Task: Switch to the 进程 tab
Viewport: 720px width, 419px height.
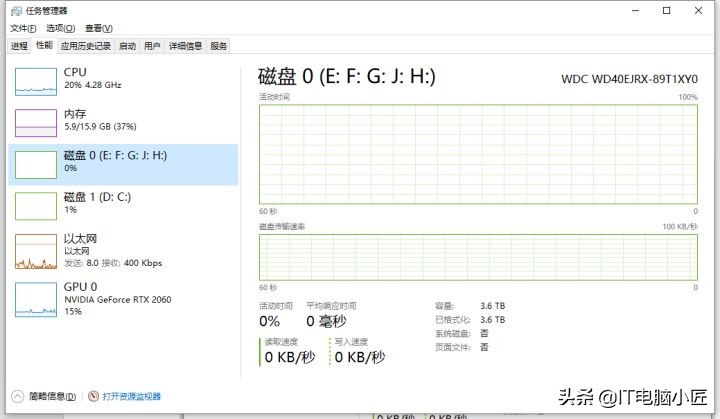Action: click(x=19, y=46)
